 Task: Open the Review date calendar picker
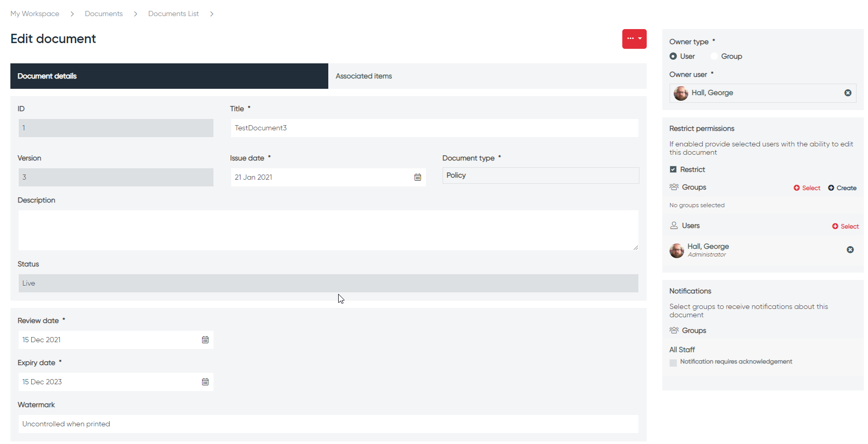click(x=205, y=340)
